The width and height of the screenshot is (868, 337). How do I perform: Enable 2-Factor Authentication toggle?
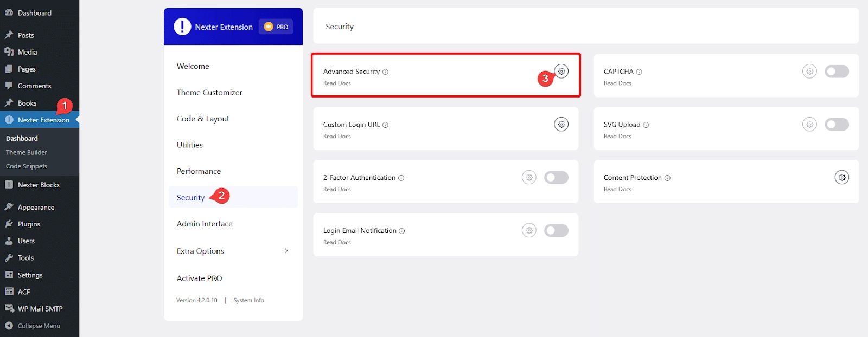557,177
